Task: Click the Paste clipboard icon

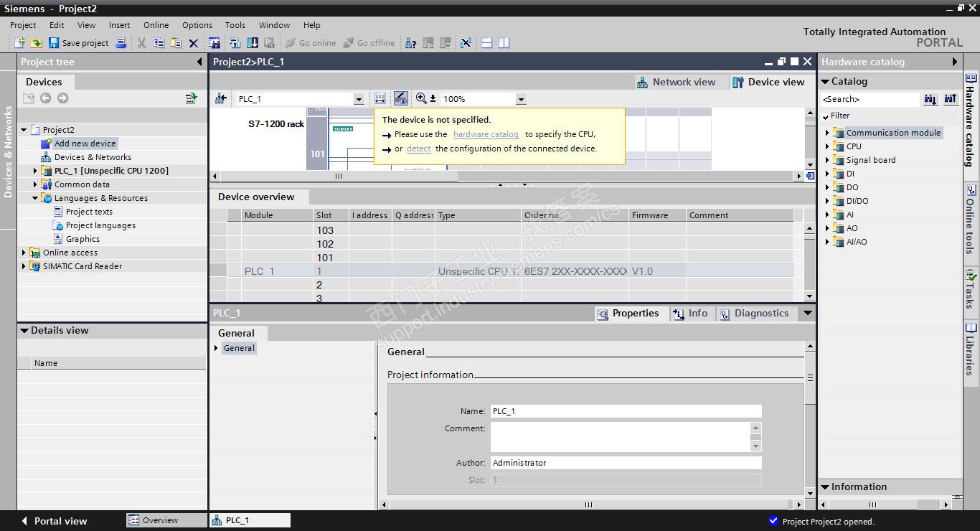Action: coord(176,43)
